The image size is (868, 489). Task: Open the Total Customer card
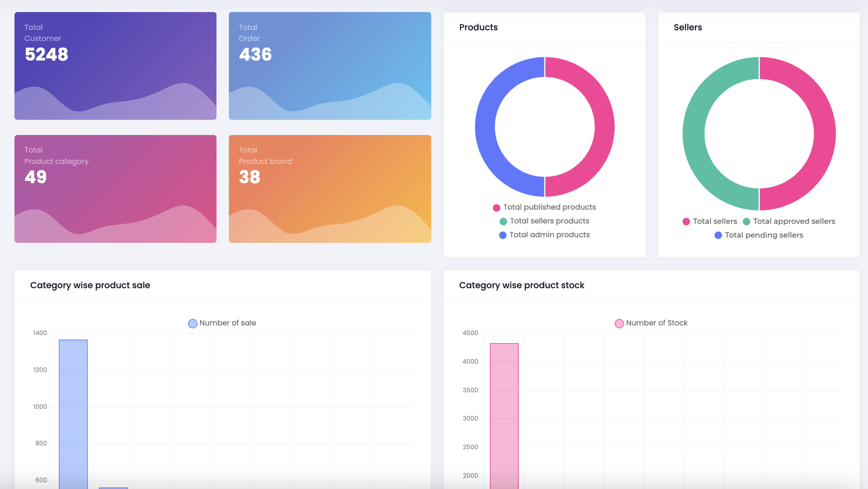[x=115, y=66]
